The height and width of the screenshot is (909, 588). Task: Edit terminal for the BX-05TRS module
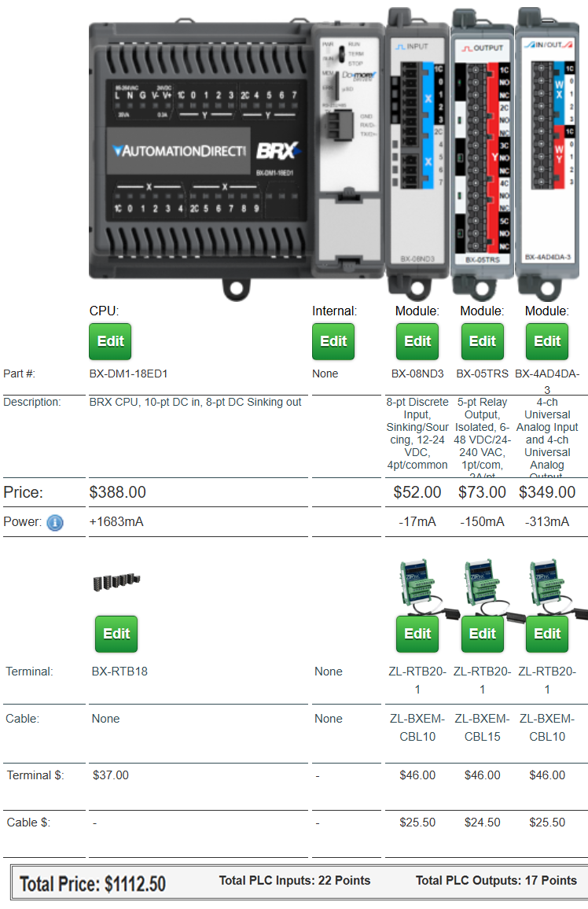click(x=483, y=634)
